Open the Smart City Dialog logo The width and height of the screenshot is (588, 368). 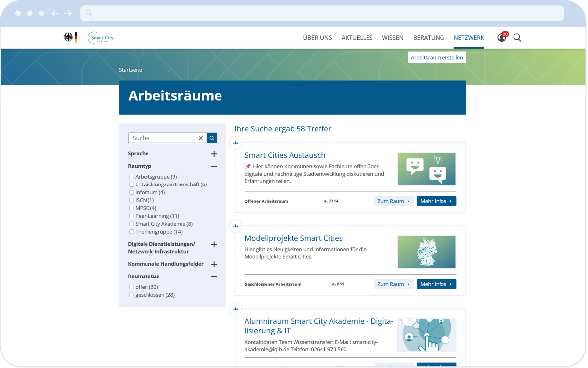click(x=101, y=38)
